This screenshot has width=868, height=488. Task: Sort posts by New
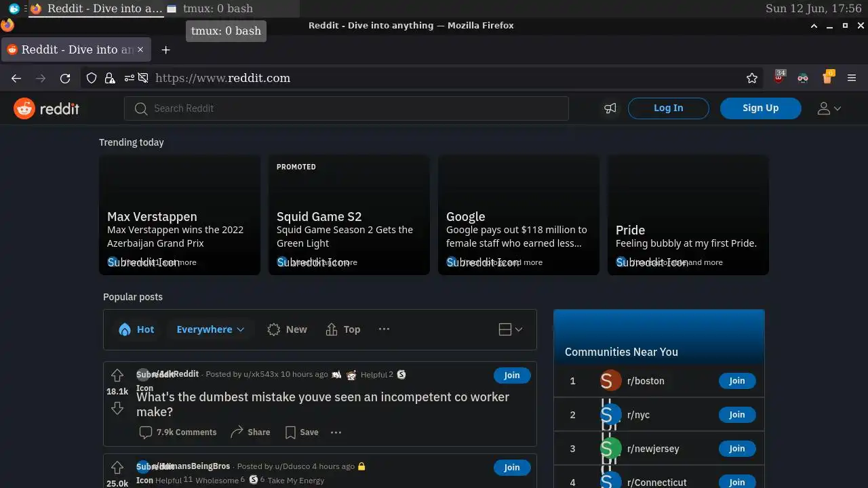point(287,329)
